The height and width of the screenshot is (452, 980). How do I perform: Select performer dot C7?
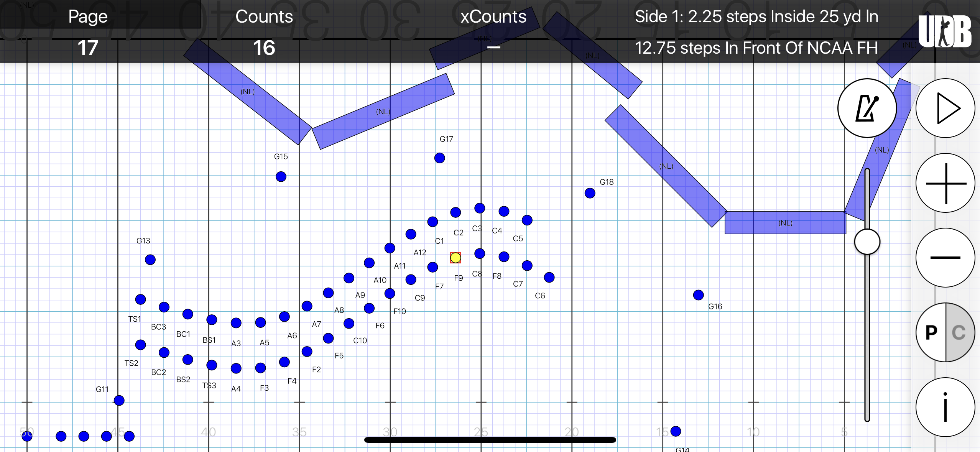(x=527, y=266)
